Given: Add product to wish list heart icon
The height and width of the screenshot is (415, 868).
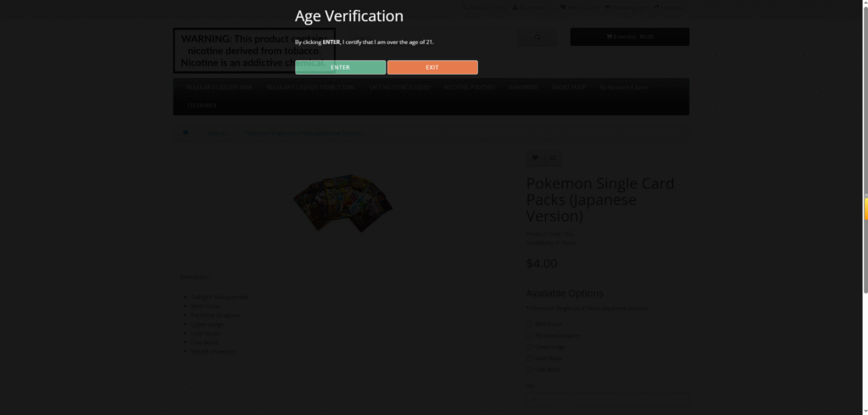Looking at the screenshot, I should (535, 159).
